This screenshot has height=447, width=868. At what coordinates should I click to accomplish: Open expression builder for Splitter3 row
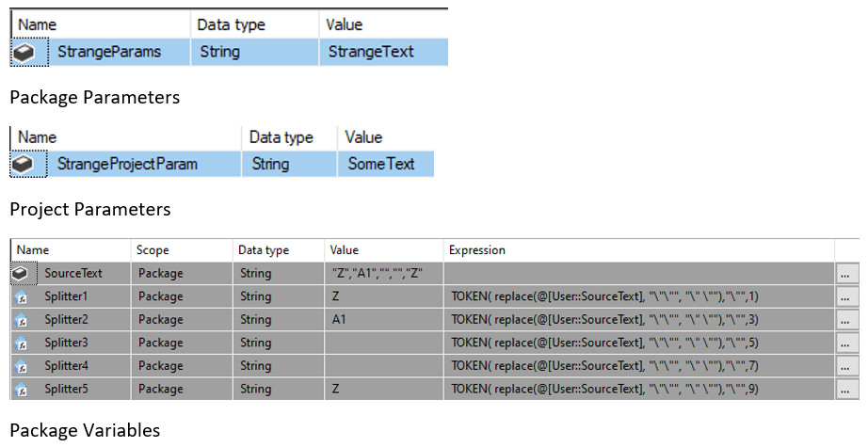click(846, 343)
